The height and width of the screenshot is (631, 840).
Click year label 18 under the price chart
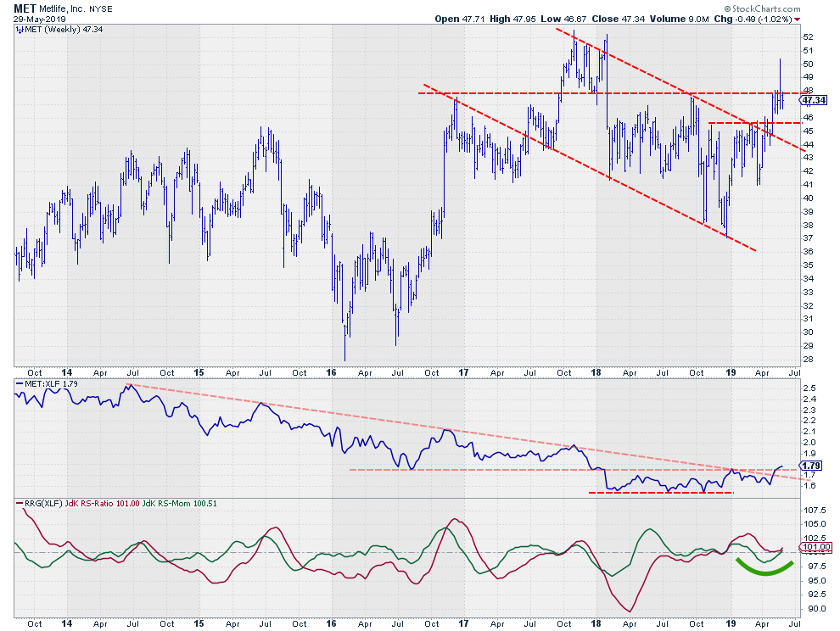(x=596, y=372)
